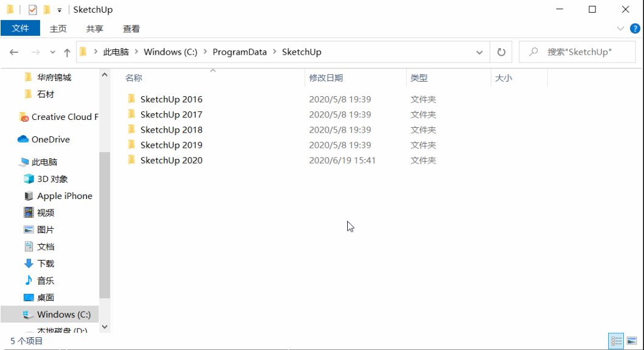Click ProgramData in the address path
This screenshot has width=644, height=350.
tap(240, 52)
